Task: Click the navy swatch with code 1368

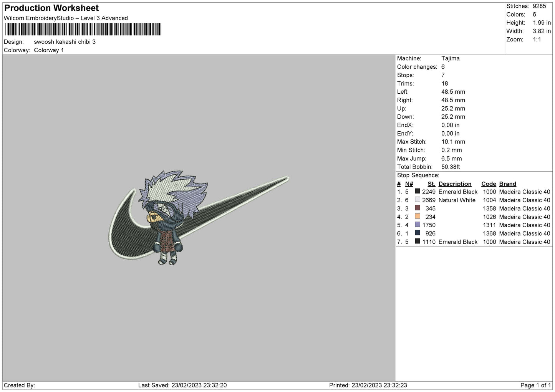Action: click(x=417, y=233)
